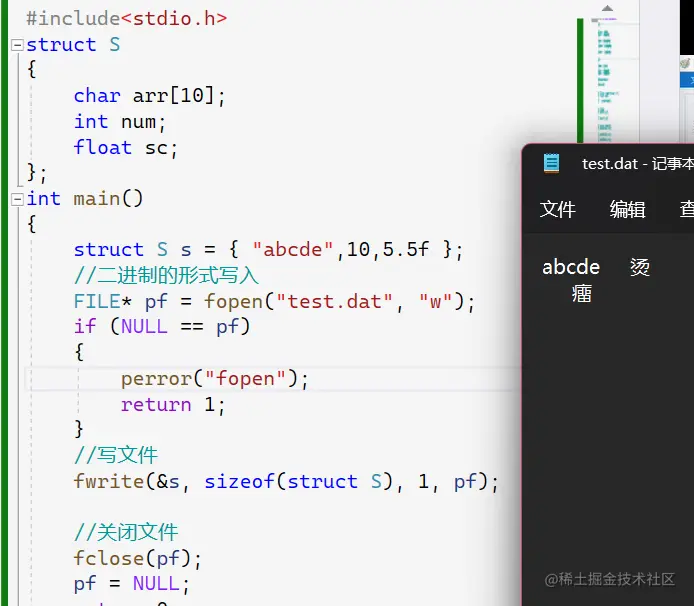Click the comment //写文件
This screenshot has height=606, width=694.
pyautogui.click(x=116, y=455)
